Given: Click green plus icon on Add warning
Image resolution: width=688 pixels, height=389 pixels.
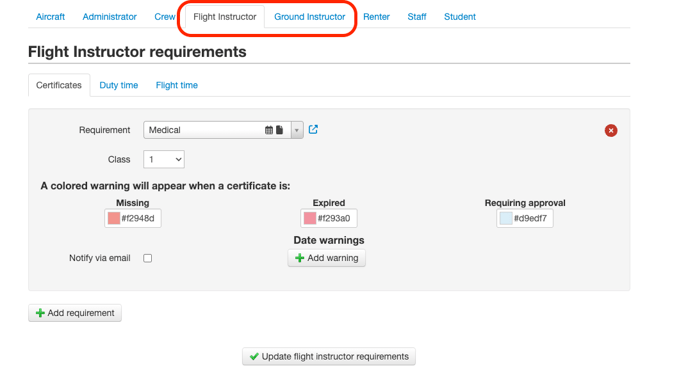Looking at the screenshot, I should [x=300, y=258].
